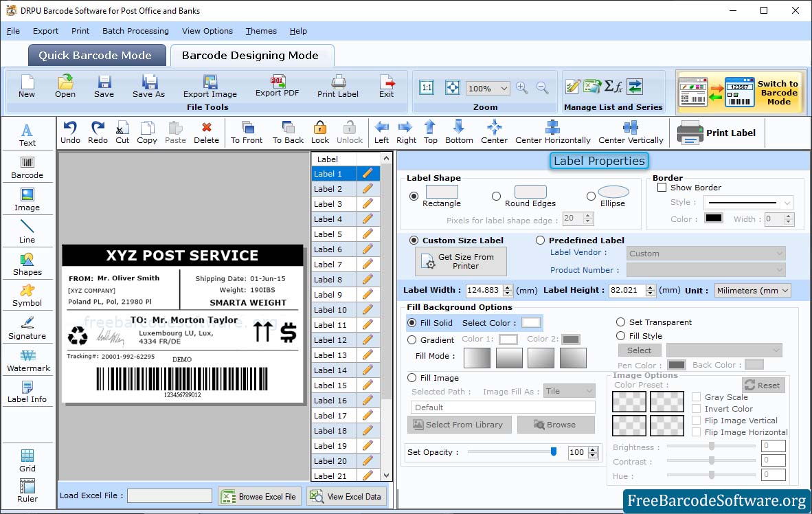Click the Fill Solid Select Color swatch
Viewport: 812px width, 514px height.
[531, 323]
